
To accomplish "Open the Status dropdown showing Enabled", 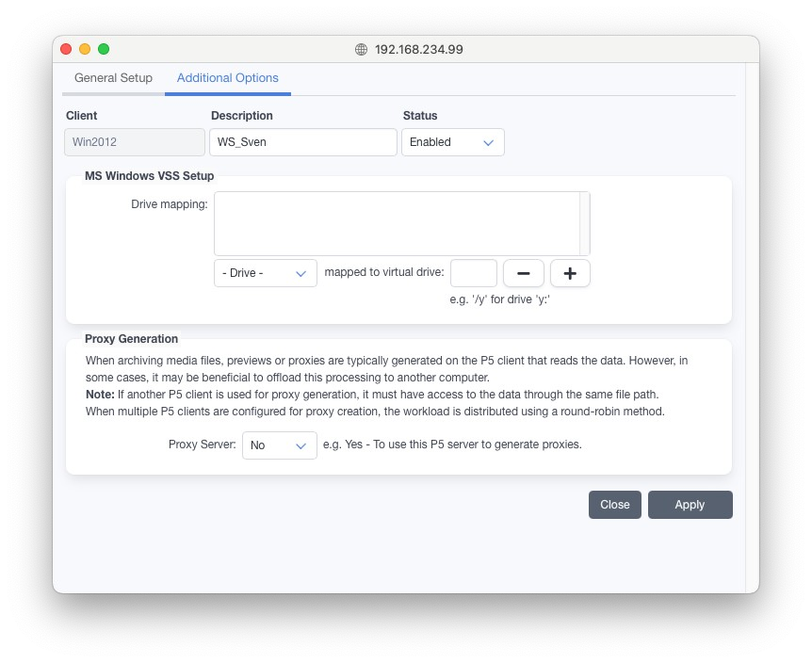I will point(452,142).
